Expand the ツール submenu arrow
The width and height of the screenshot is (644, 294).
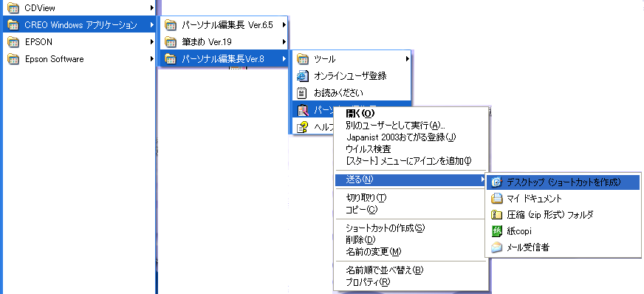[x=408, y=59]
